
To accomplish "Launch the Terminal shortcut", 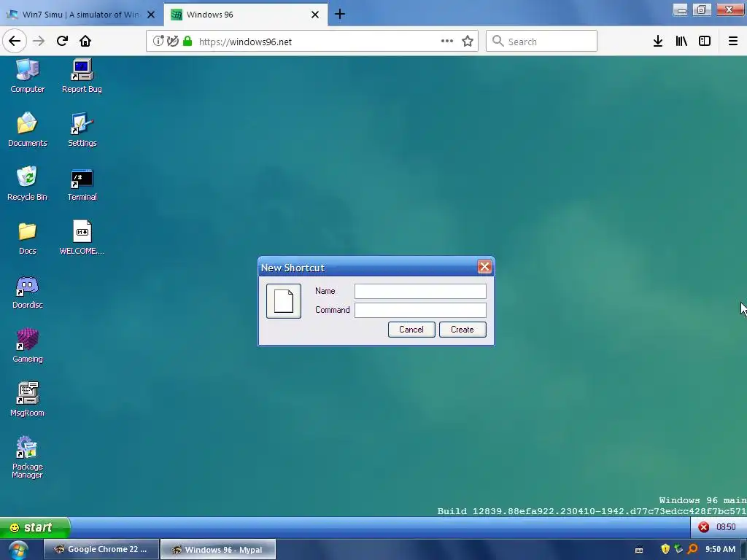I will pos(82,184).
